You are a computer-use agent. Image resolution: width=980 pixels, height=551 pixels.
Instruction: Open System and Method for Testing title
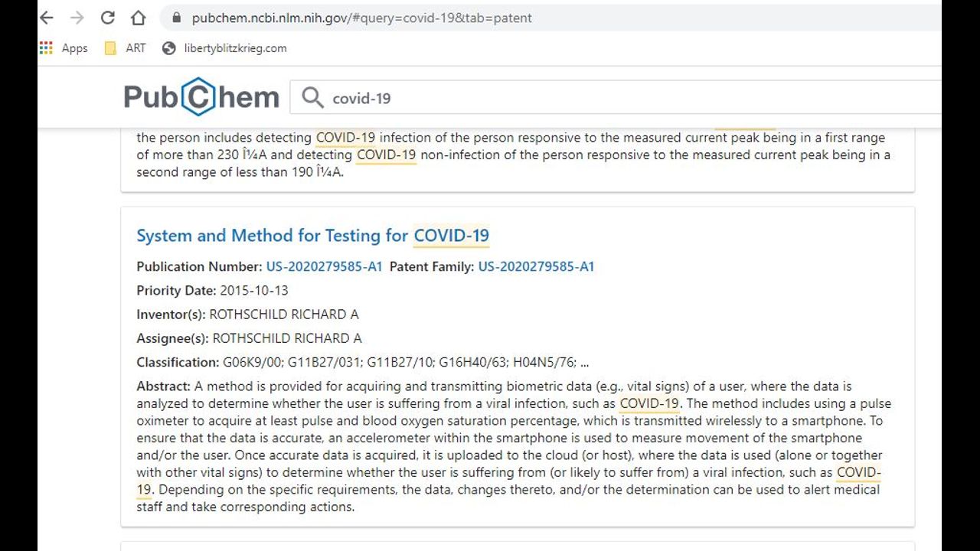(312, 236)
